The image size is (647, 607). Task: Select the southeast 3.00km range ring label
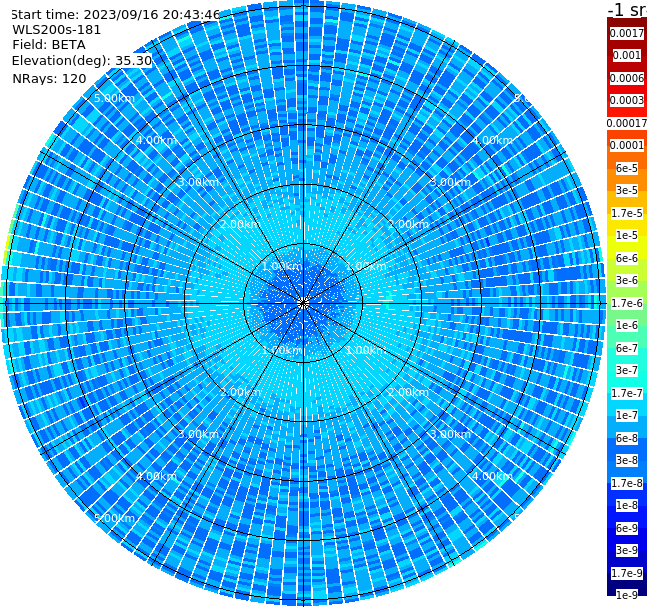click(450, 434)
